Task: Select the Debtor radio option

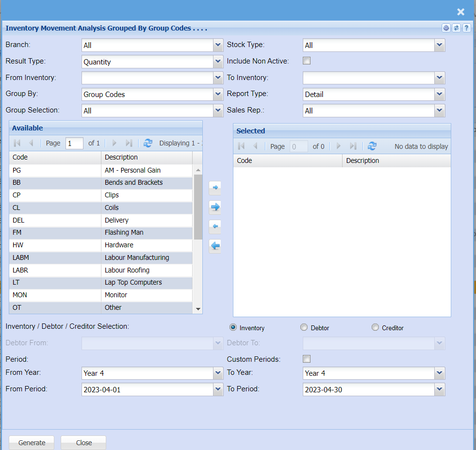Action: (304, 328)
